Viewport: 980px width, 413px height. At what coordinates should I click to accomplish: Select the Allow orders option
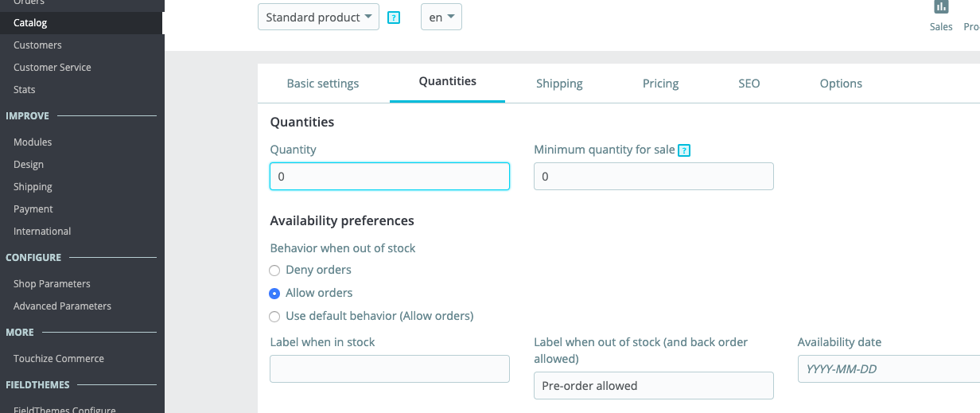(x=274, y=293)
